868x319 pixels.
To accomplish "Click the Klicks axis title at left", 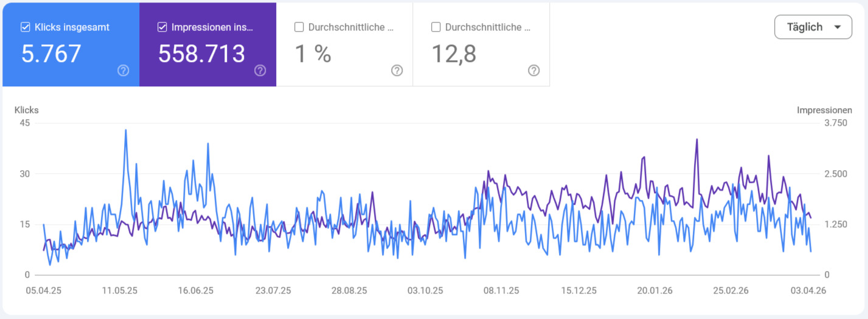I will 27,110.
